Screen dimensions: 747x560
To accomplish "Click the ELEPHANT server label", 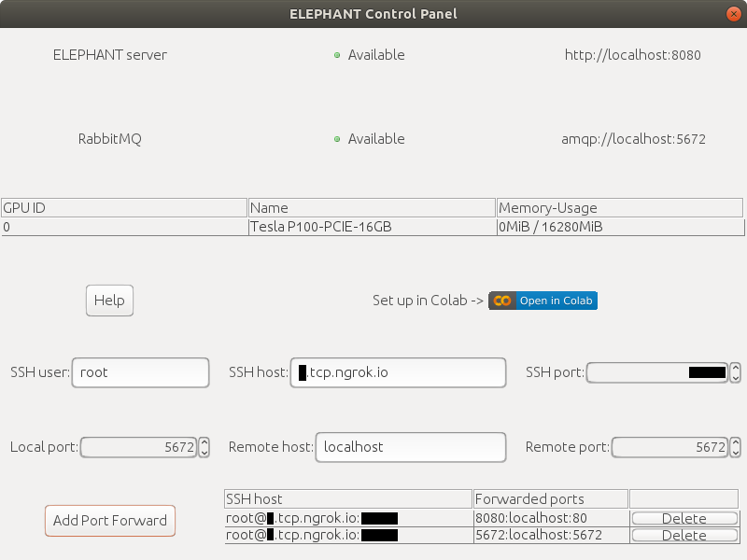I will [110, 55].
